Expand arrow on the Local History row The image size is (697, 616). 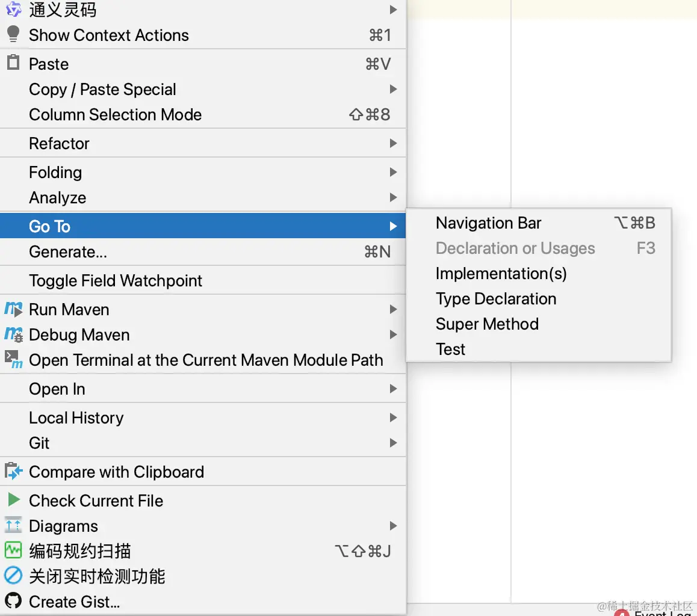[393, 417]
